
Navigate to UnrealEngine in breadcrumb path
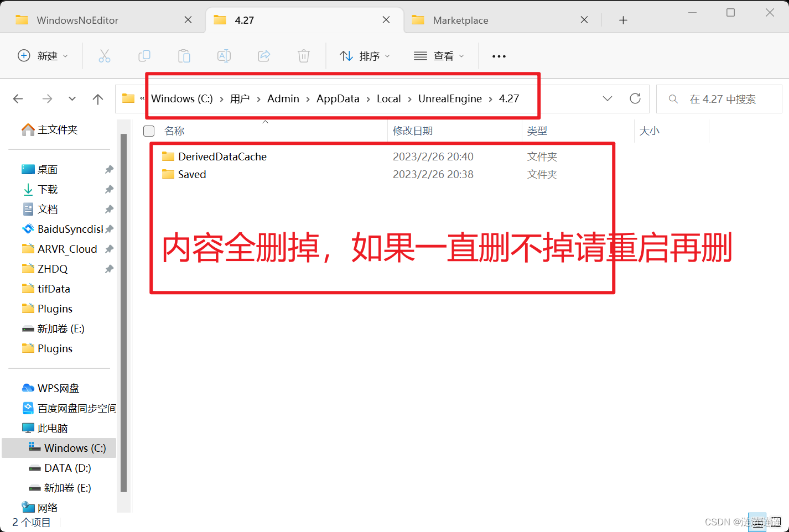pos(450,98)
